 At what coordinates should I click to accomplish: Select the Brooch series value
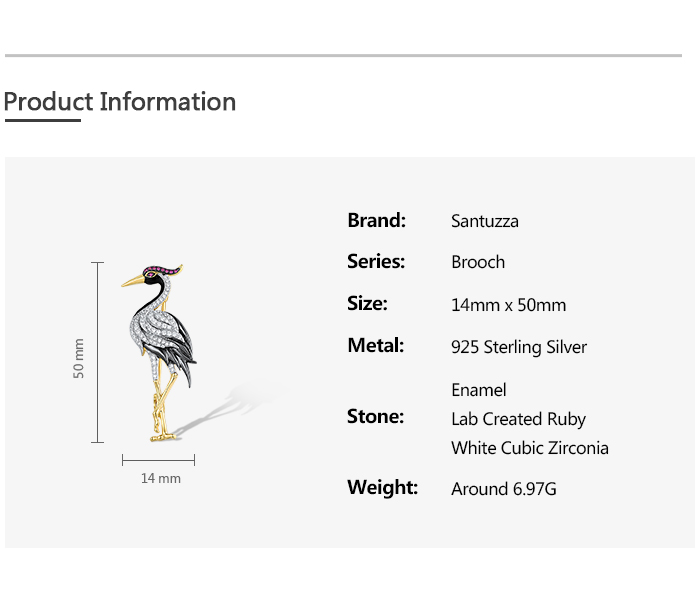pyautogui.click(x=478, y=262)
